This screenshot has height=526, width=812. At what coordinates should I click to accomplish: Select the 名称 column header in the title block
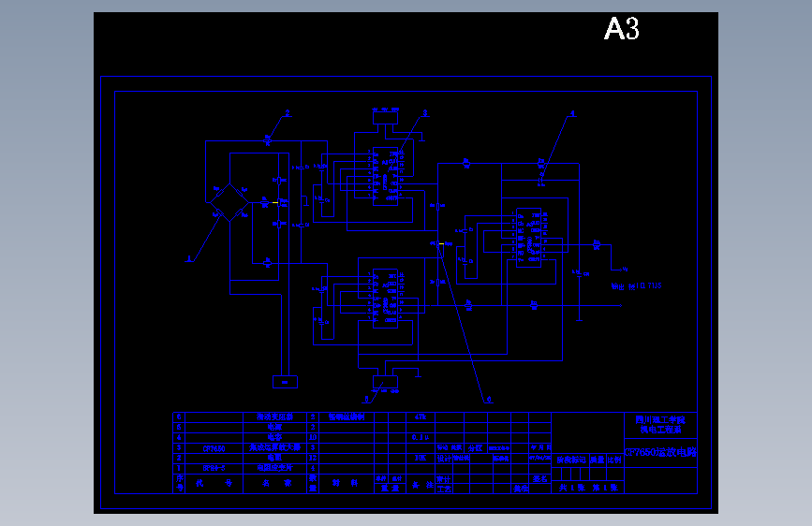pyautogui.click(x=276, y=483)
